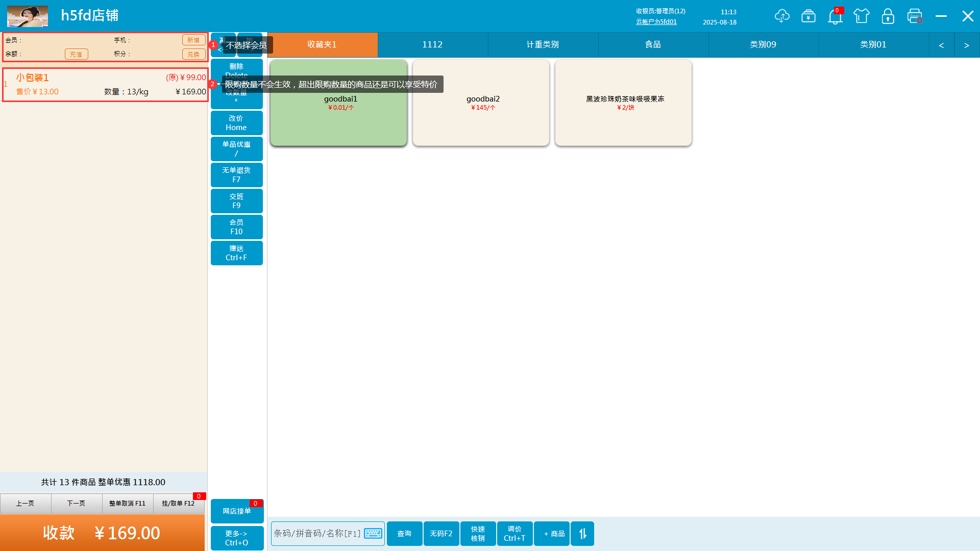This screenshot has width=980, height=551.
Task: Select 小包装1 item in the order list
Action: [105, 85]
